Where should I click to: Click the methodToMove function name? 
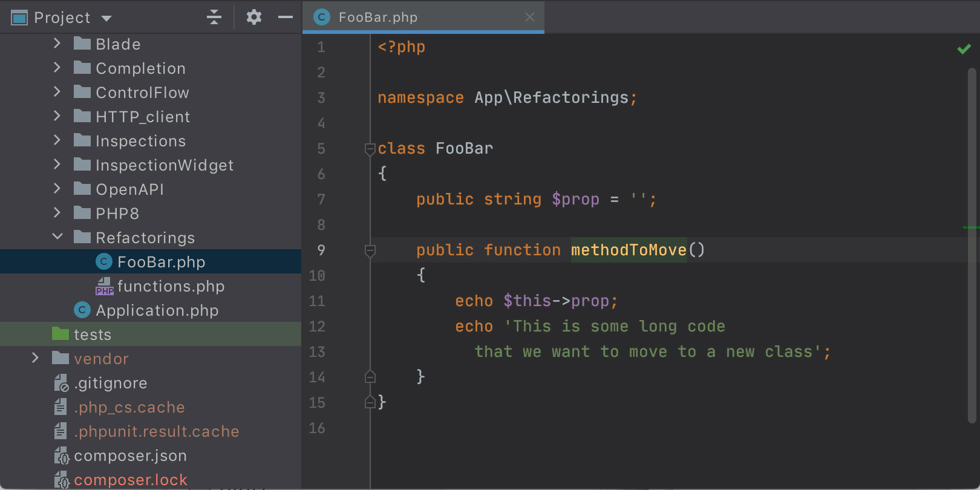[x=629, y=250]
